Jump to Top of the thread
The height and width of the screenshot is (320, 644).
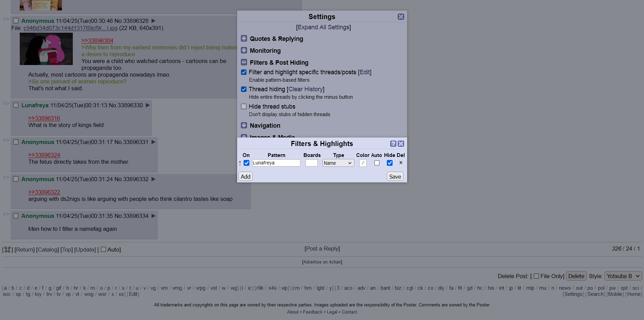tap(67, 250)
